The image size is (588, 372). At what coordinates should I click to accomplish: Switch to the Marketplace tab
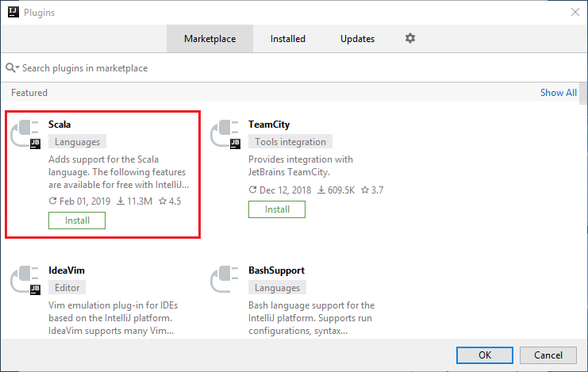[x=210, y=39]
